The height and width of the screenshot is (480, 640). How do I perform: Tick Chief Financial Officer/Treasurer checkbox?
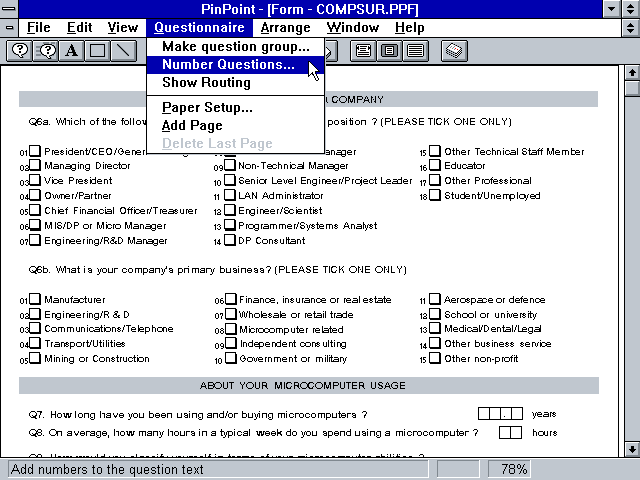[35, 210]
